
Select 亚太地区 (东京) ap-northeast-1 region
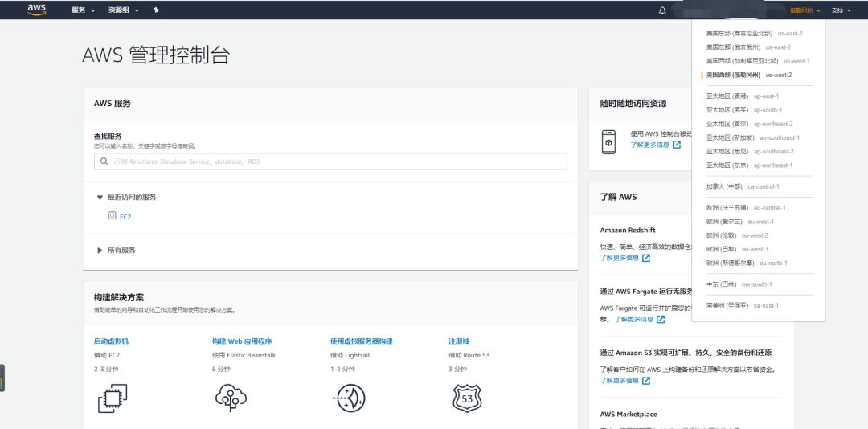pyautogui.click(x=749, y=165)
